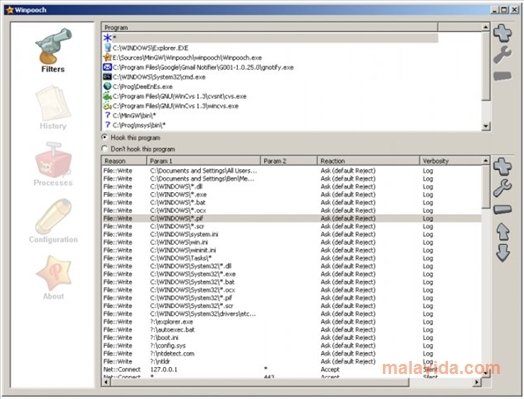Select rule C:\Documents and Settings\Ben
Screen dimensions: 524x399
coord(291,179)
